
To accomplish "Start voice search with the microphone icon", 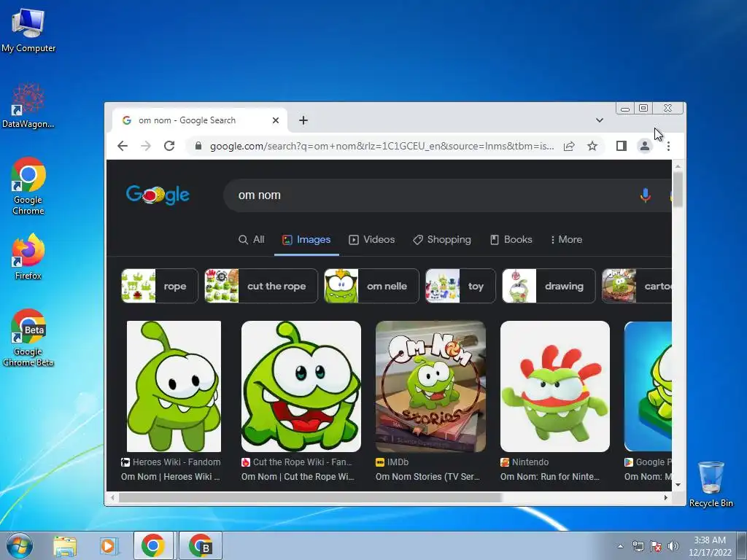I will tap(645, 195).
